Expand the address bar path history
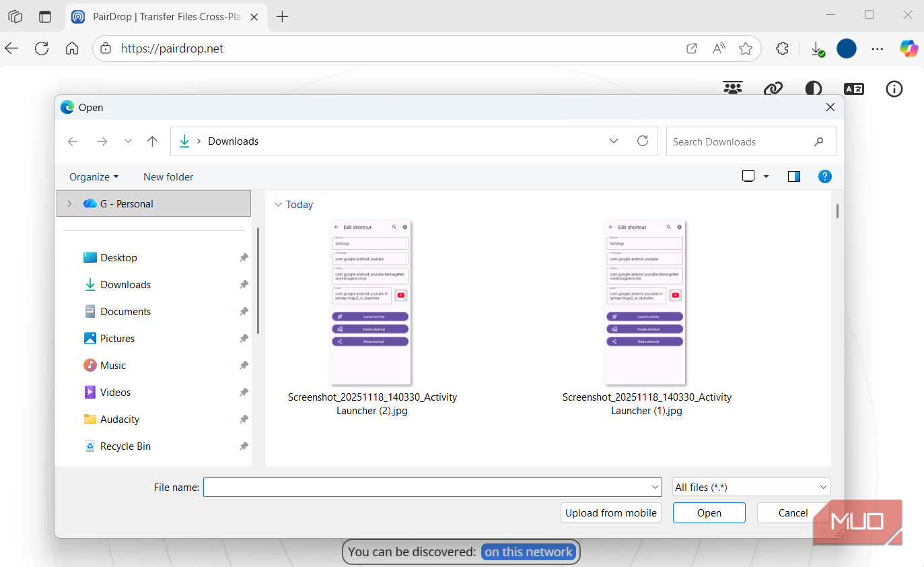This screenshot has height=567, width=924. coord(614,141)
